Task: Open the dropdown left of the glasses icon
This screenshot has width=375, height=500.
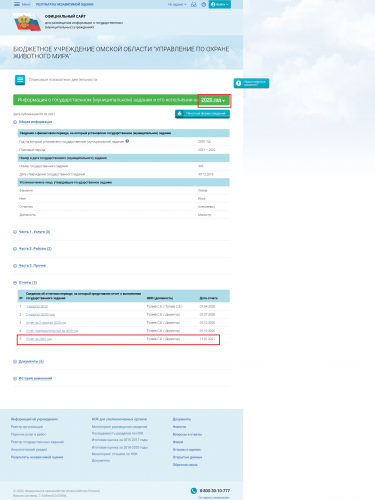Action: [x=177, y=4]
